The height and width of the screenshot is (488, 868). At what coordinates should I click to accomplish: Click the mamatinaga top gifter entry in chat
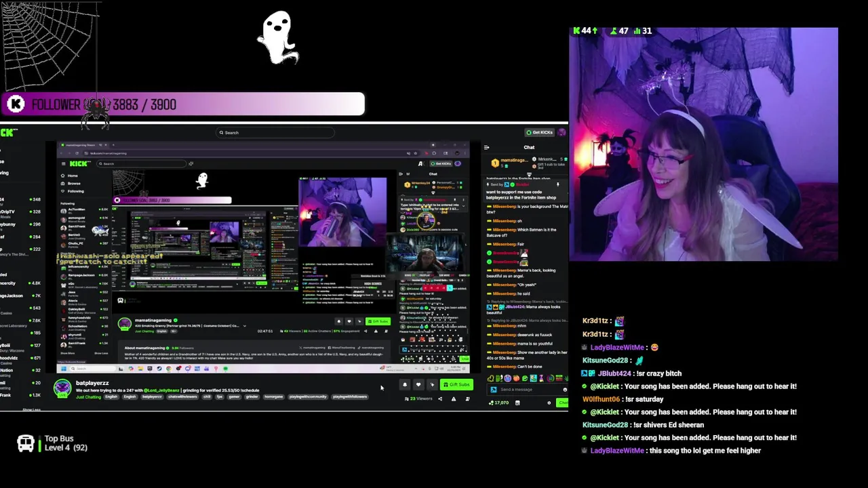pos(510,162)
